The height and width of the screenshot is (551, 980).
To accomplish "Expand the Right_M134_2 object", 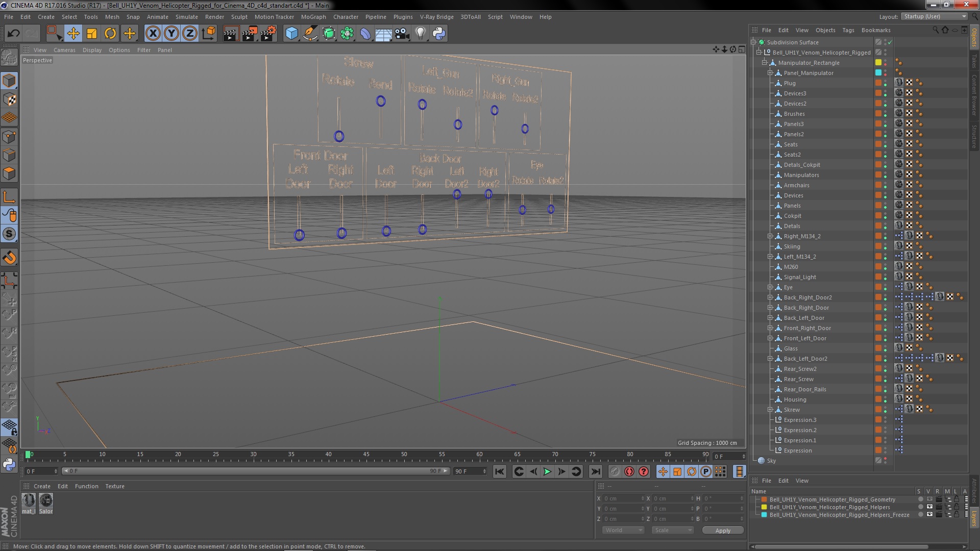I will pos(770,236).
